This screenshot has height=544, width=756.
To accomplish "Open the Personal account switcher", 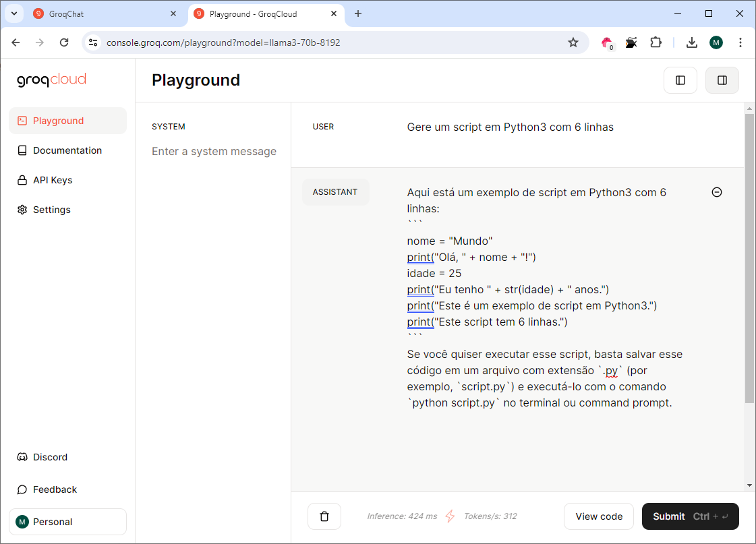I will coord(67,522).
